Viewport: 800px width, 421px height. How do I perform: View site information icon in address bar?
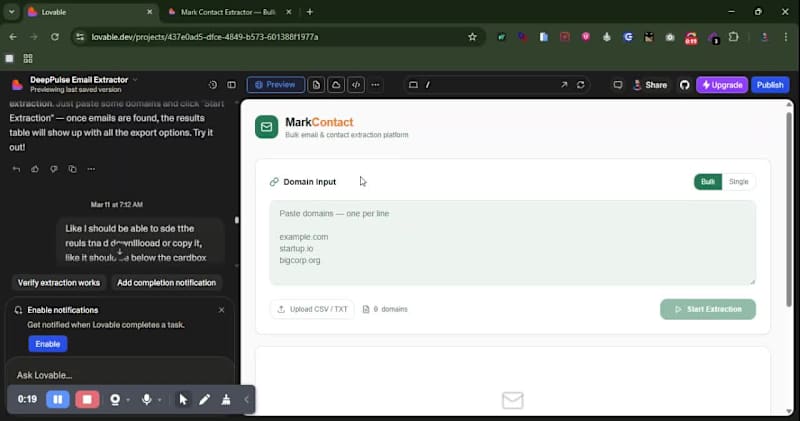[x=80, y=37]
